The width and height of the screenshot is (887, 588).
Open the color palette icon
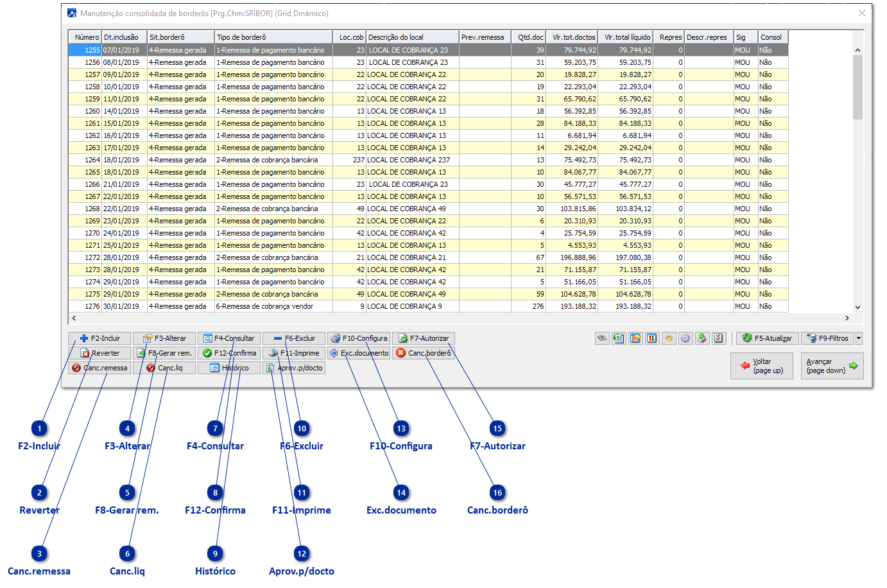[669, 338]
